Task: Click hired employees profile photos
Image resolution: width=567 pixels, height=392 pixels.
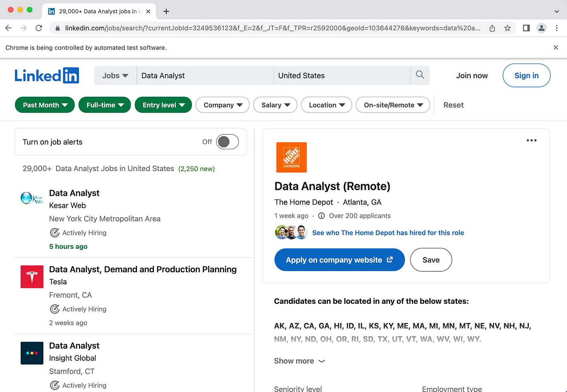Action: click(291, 233)
